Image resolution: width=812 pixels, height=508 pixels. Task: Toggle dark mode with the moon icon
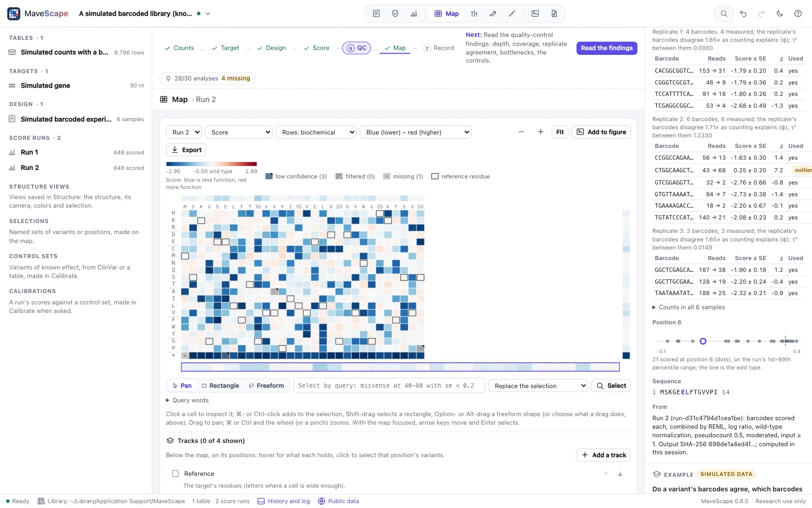[x=780, y=13]
